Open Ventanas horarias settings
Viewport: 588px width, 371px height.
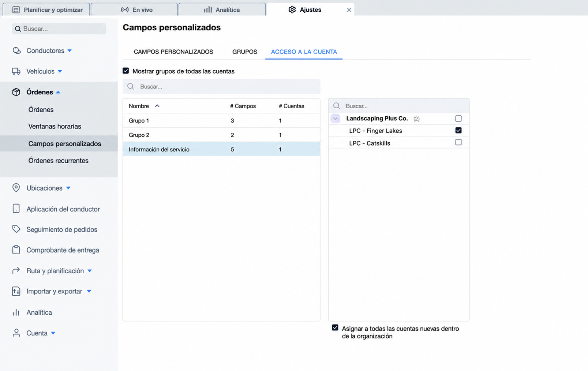(x=55, y=126)
